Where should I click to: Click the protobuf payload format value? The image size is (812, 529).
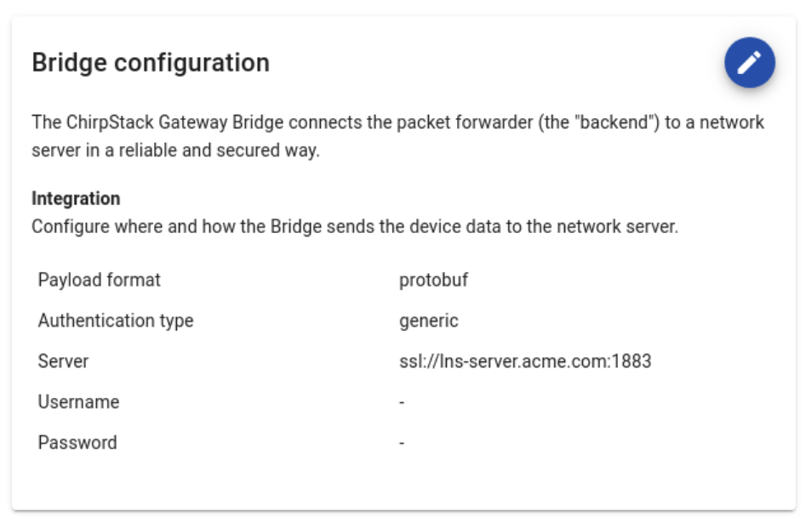tap(433, 280)
